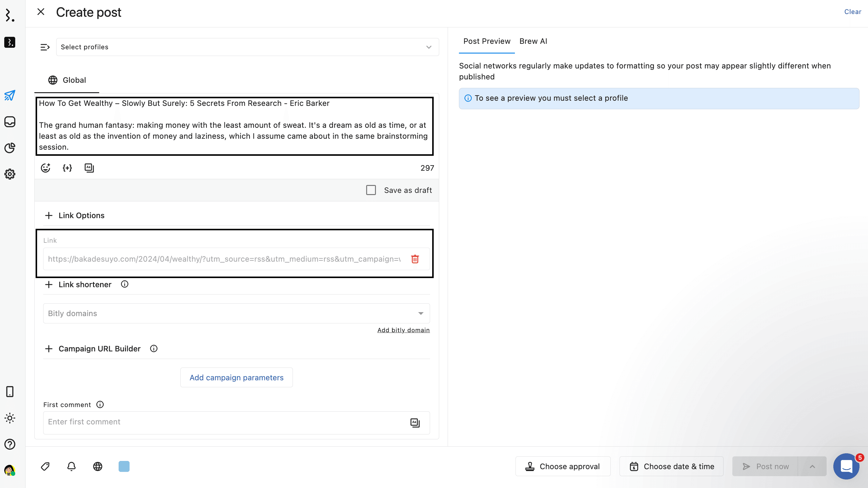
Task: Click the light blue color swatch
Action: tap(124, 466)
